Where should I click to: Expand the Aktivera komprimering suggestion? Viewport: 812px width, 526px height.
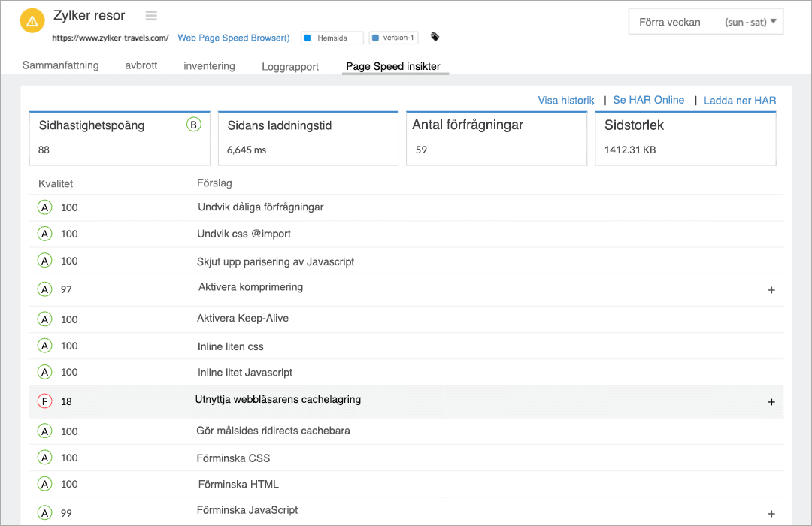click(x=771, y=290)
